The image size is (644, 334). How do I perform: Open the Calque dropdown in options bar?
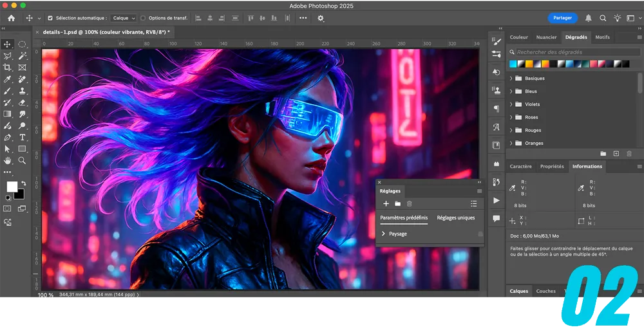pos(124,18)
